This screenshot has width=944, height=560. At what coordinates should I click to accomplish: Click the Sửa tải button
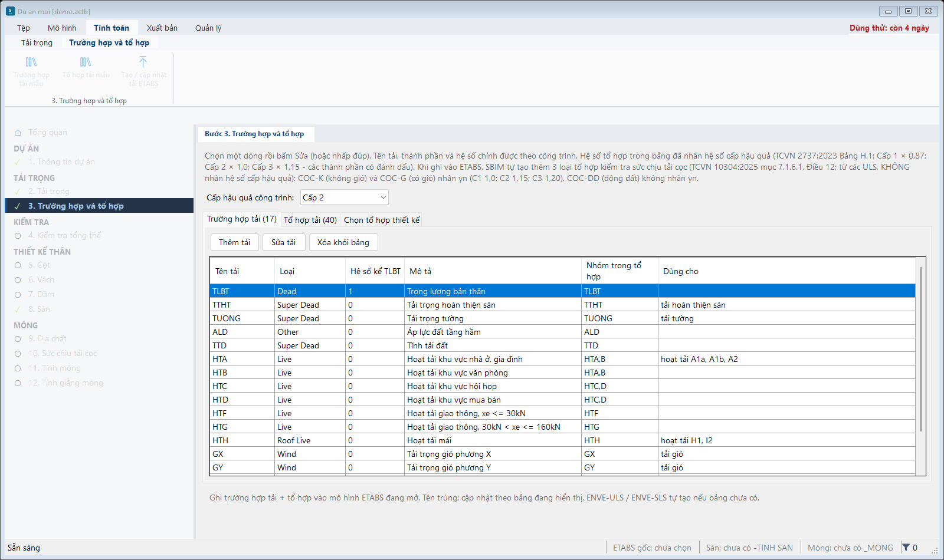[283, 242]
